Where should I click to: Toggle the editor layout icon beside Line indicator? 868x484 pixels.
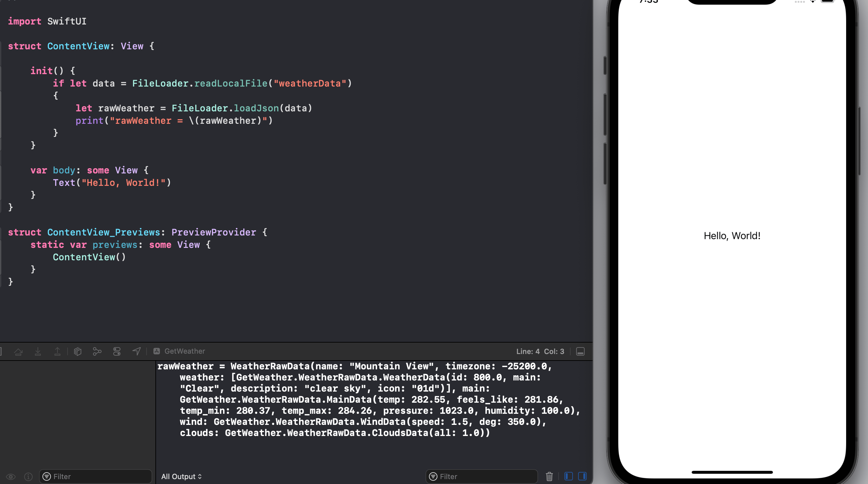[580, 351]
